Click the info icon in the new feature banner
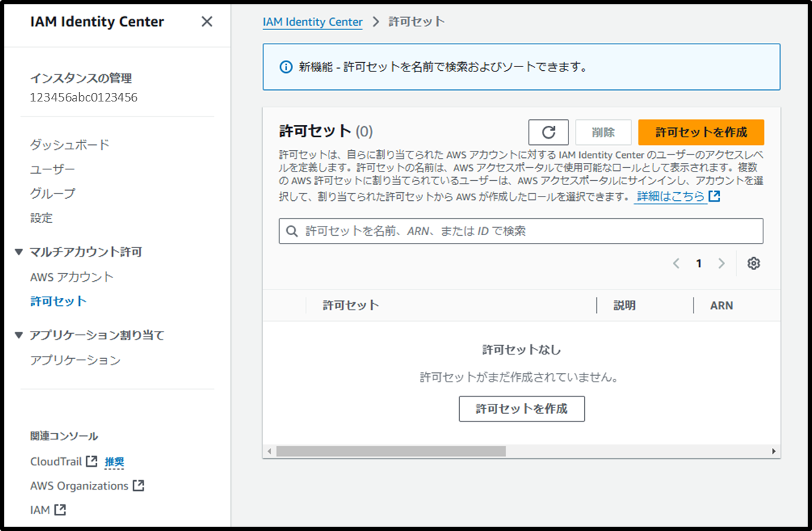The image size is (812, 531). point(286,67)
